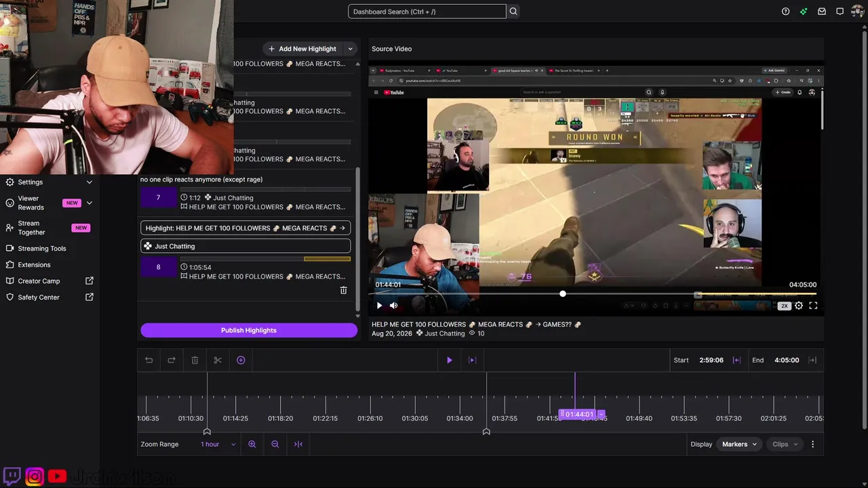Fit the timeline to selection icon

(298, 444)
